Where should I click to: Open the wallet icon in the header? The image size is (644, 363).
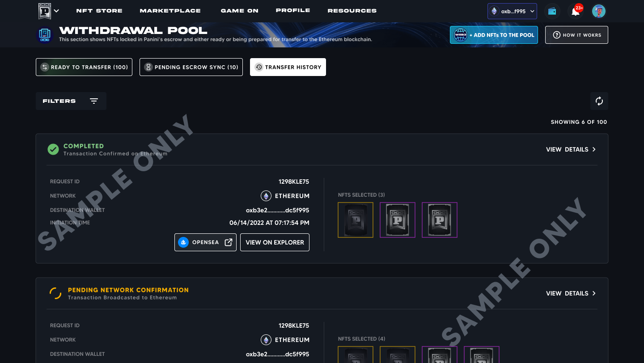552,11
